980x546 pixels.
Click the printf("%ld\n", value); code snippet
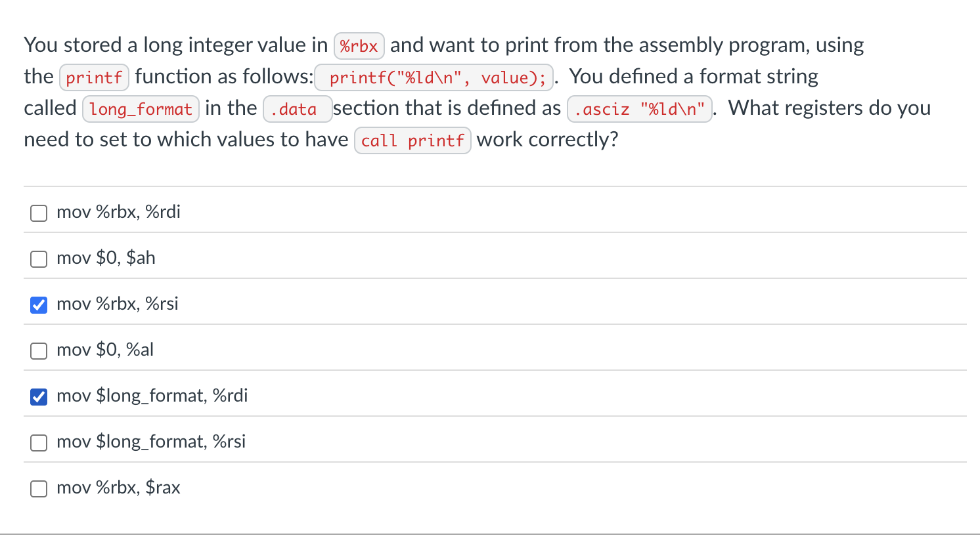pyautogui.click(x=434, y=77)
